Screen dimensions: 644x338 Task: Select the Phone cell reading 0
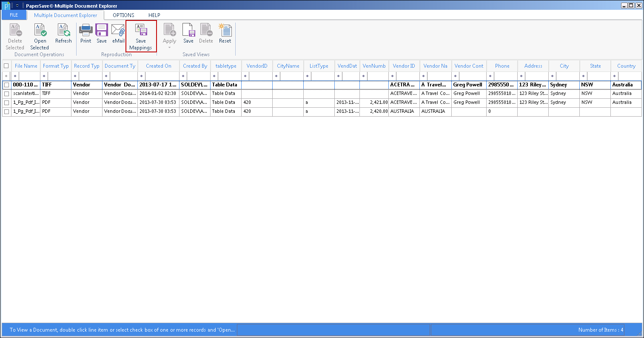(x=502, y=112)
